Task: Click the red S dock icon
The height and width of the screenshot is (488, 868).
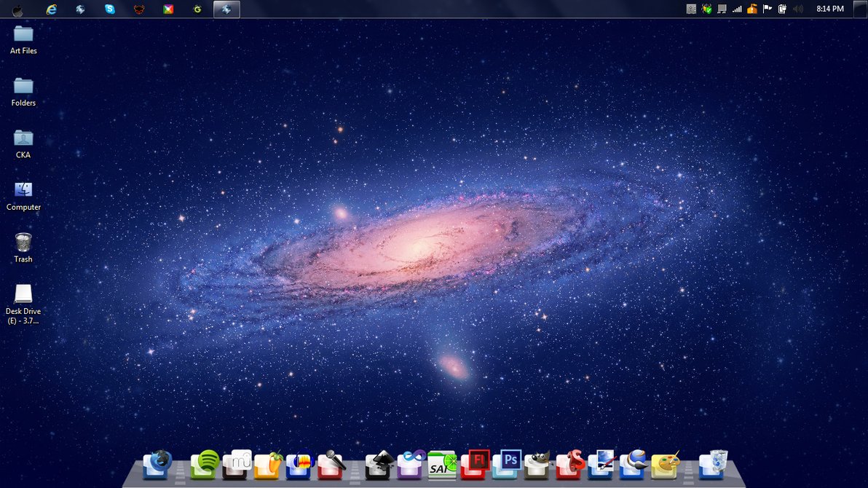Action: 570,464
